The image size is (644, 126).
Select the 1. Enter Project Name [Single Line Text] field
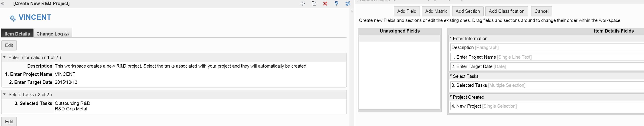(547, 57)
